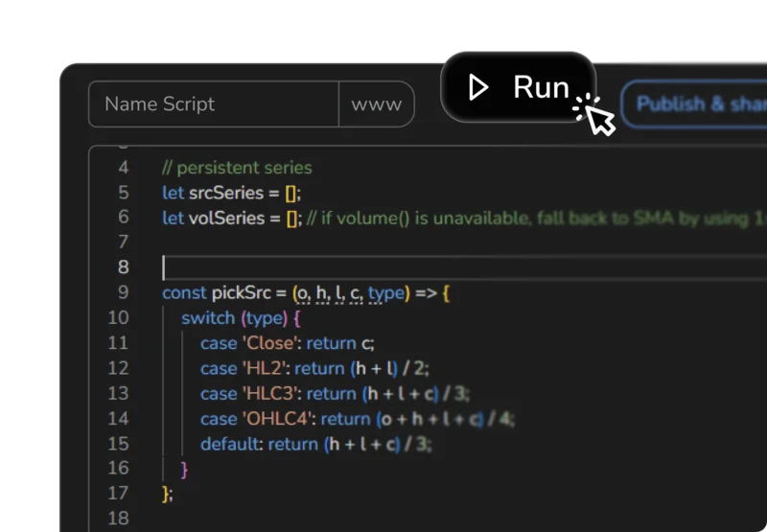Click the Run button

click(518, 87)
